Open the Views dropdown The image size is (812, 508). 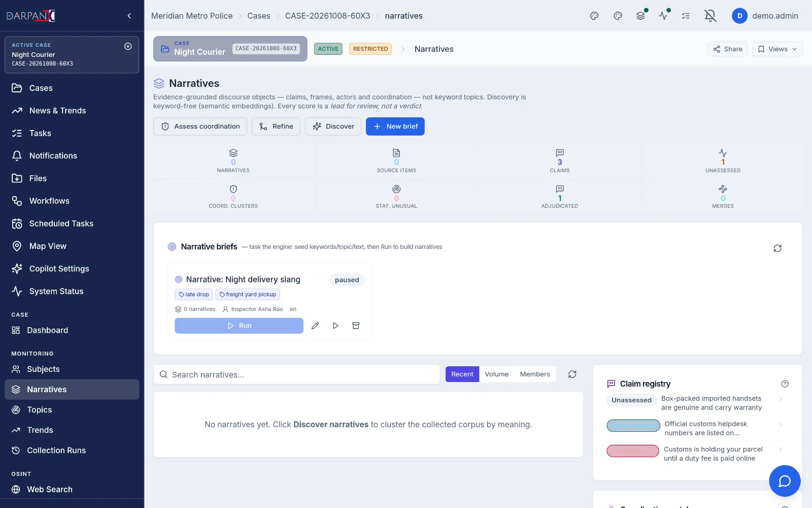tap(777, 49)
